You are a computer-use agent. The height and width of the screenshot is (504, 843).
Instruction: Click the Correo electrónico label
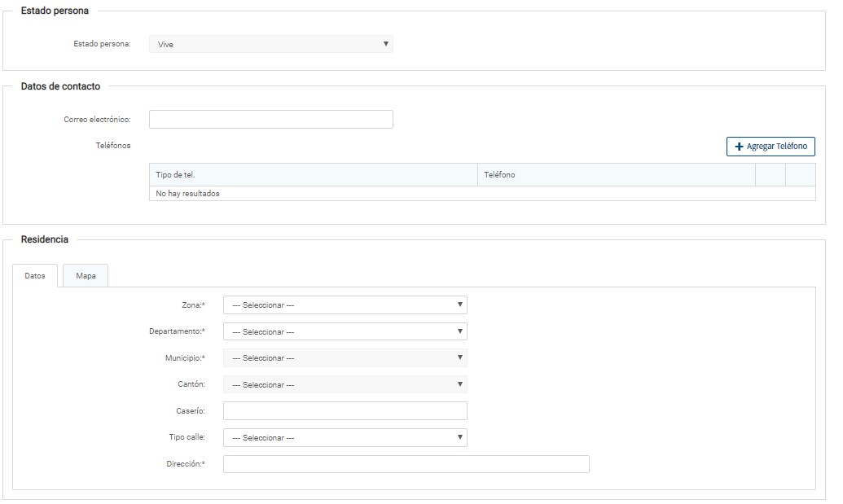(x=97, y=120)
